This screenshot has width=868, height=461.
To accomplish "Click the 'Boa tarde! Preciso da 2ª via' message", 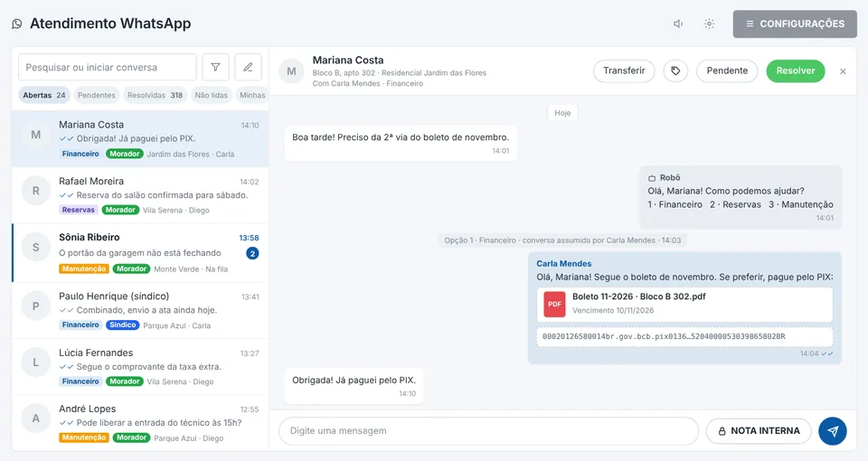I will point(401,143).
